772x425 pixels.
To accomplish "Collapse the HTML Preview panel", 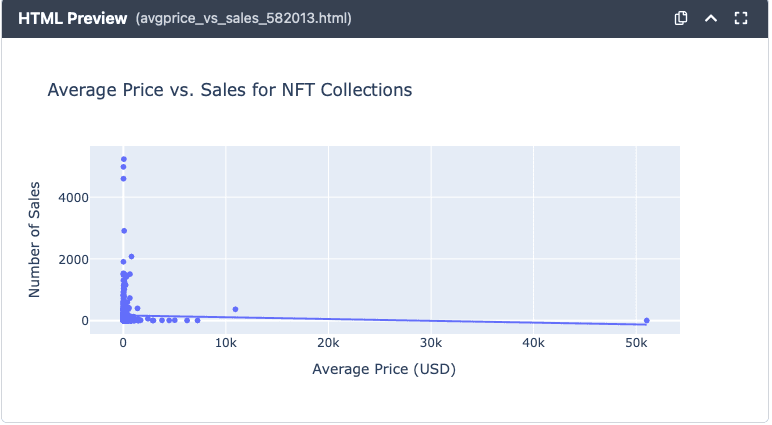I will coord(711,18).
